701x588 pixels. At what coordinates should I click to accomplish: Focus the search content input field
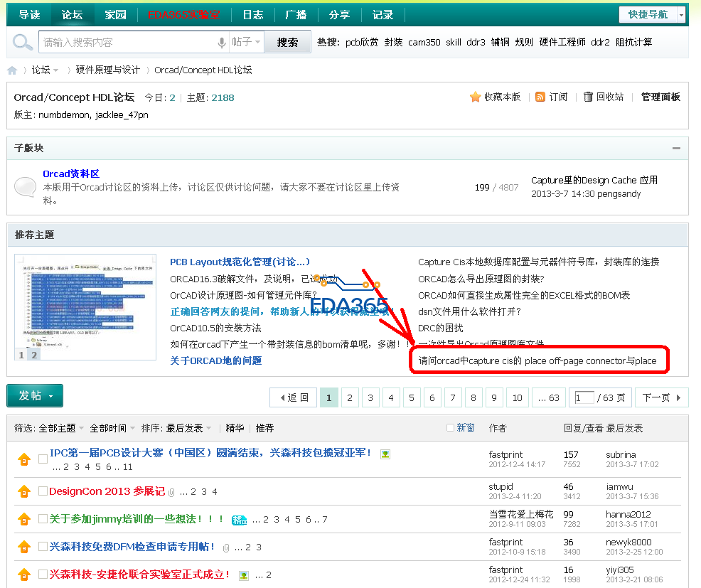[x=127, y=43]
